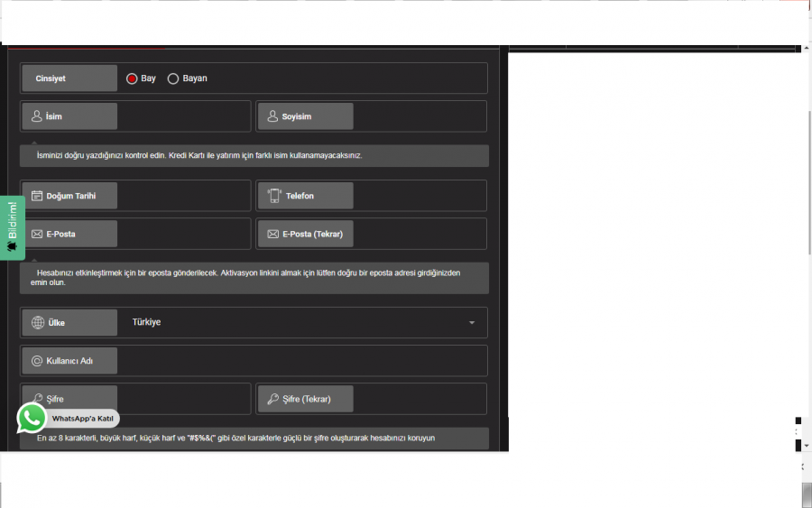Click the Soyisim person icon
This screenshot has width=812, height=508.
tap(272, 116)
